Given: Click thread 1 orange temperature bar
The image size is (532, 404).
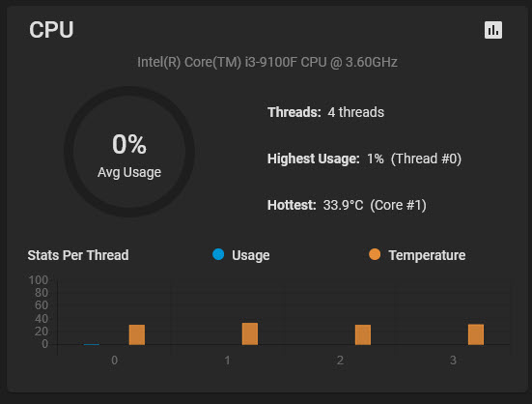Looking at the screenshot, I should coord(250,333).
